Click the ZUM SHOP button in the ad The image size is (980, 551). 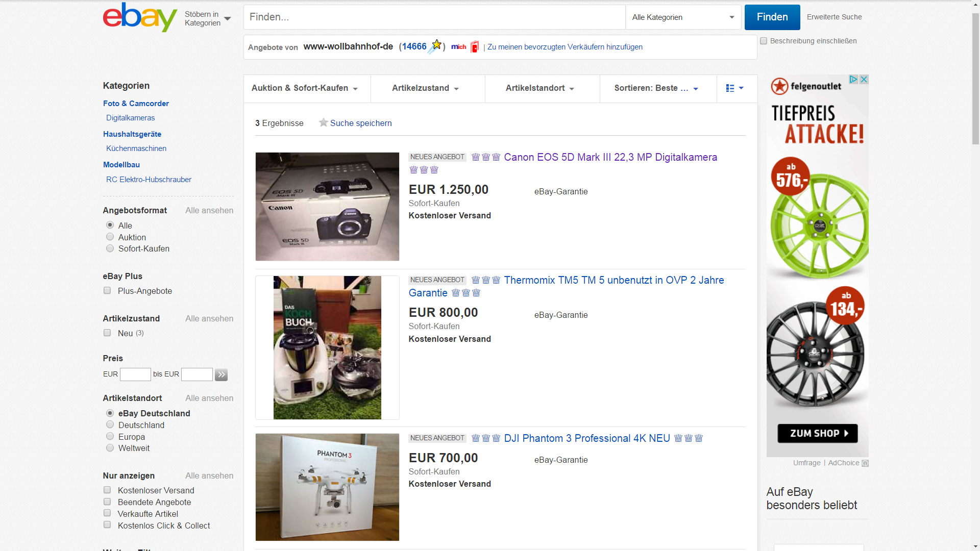[817, 433]
